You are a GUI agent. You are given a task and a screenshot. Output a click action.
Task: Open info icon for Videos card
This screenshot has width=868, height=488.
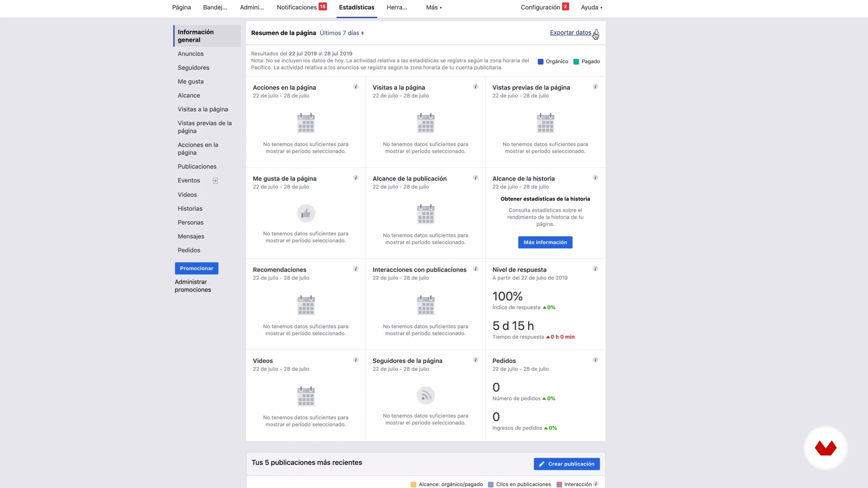coord(356,360)
